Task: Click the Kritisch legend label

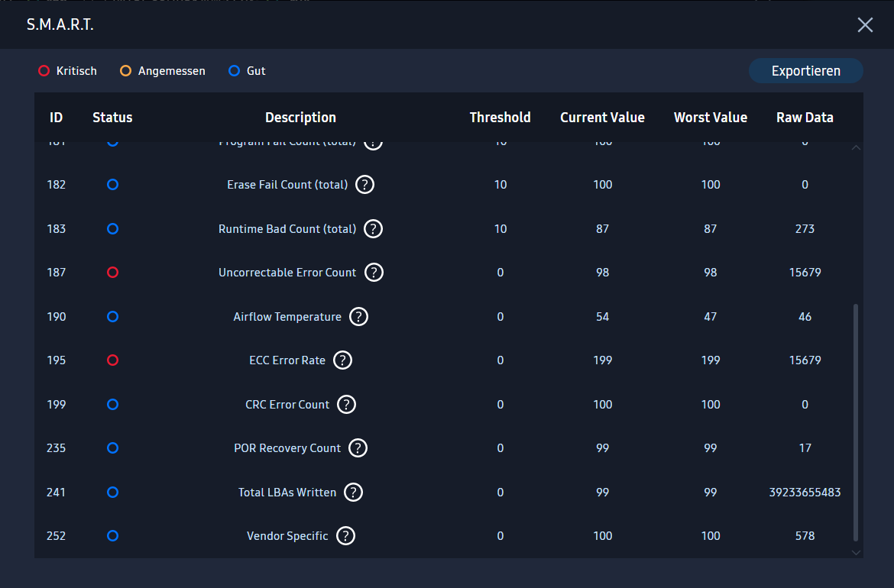Action: tap(76, 71)
